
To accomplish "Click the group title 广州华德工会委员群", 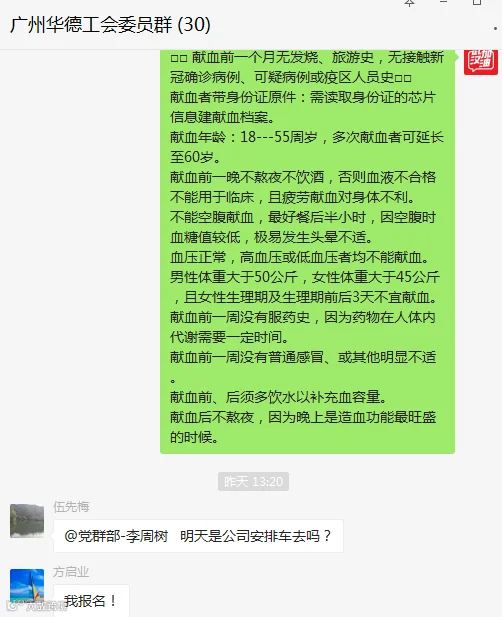I will pyautogui.click(x=91, y=24).
